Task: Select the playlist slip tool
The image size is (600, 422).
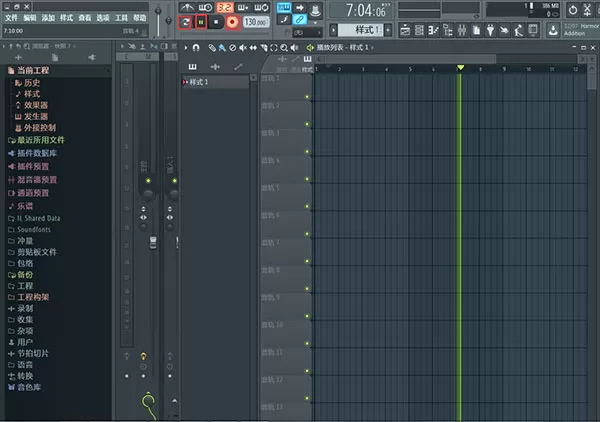Action: click(x=253, y=47)
